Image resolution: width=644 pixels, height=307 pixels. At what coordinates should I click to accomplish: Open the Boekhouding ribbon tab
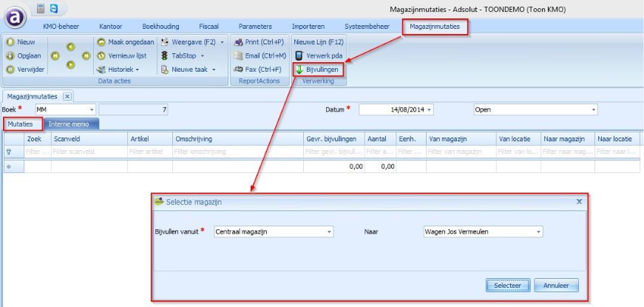(x=160, y=27)
